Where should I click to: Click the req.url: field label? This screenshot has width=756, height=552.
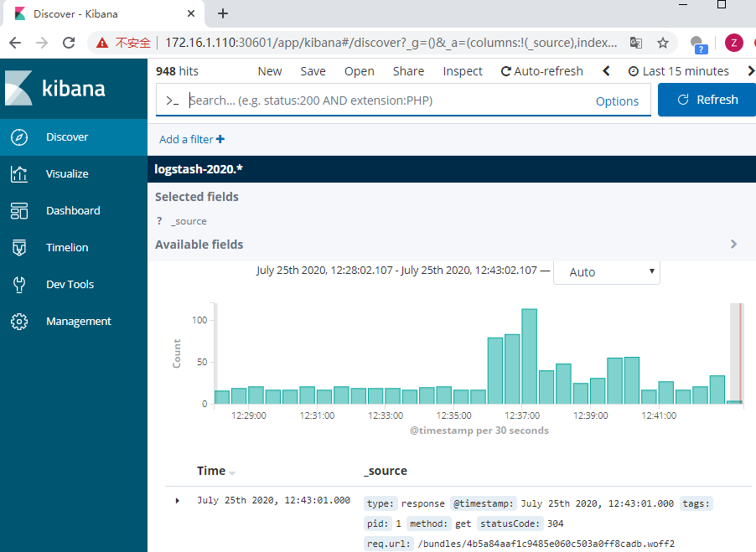coord(388,544)
